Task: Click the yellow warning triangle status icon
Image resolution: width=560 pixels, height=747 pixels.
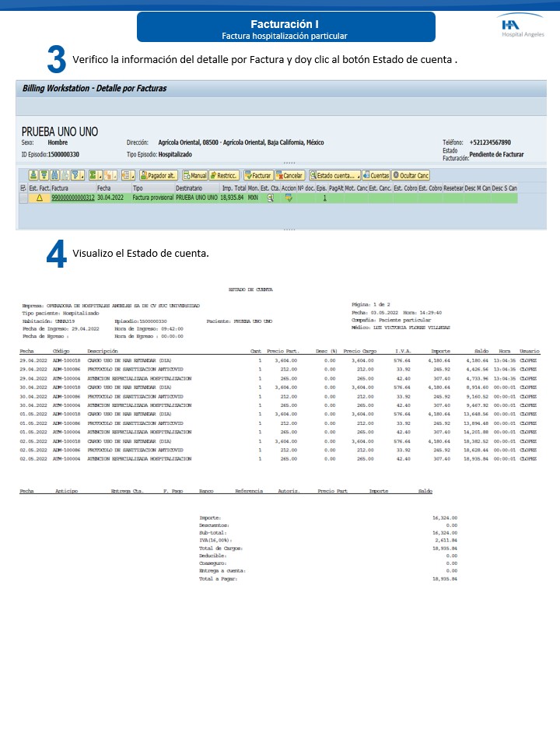Action: tap(39, 198)
